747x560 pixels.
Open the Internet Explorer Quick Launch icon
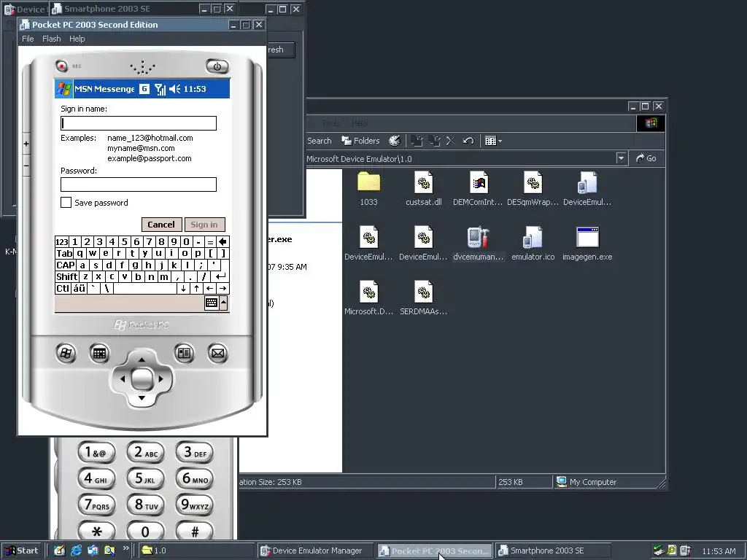(76, 551)
